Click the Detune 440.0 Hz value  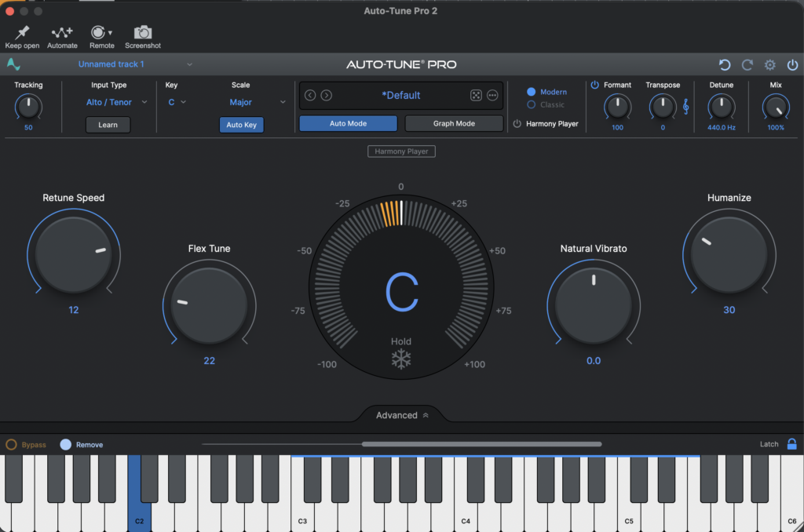[721, 128]
